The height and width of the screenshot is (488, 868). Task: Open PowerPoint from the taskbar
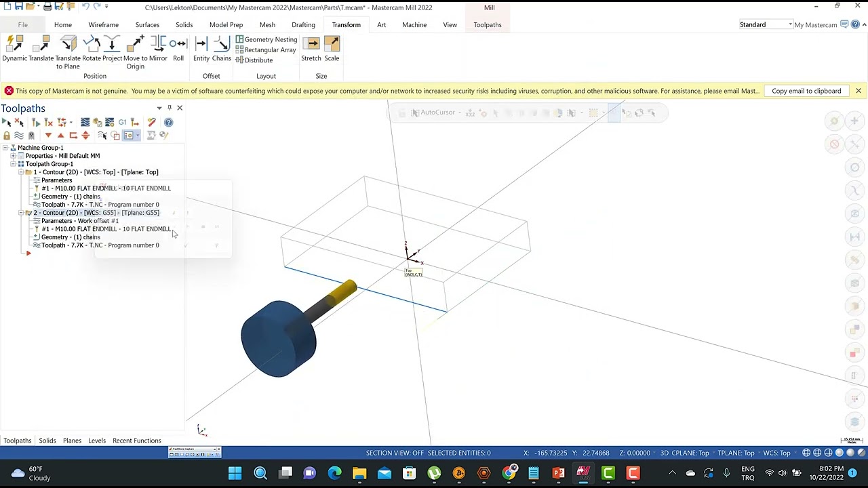[x=558, y=473]
